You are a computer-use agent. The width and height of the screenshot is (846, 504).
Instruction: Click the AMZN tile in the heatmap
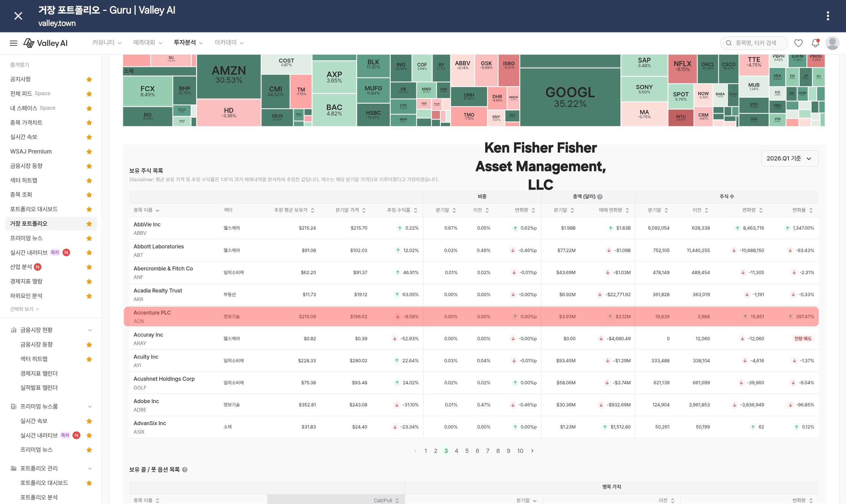pos(229,76)
